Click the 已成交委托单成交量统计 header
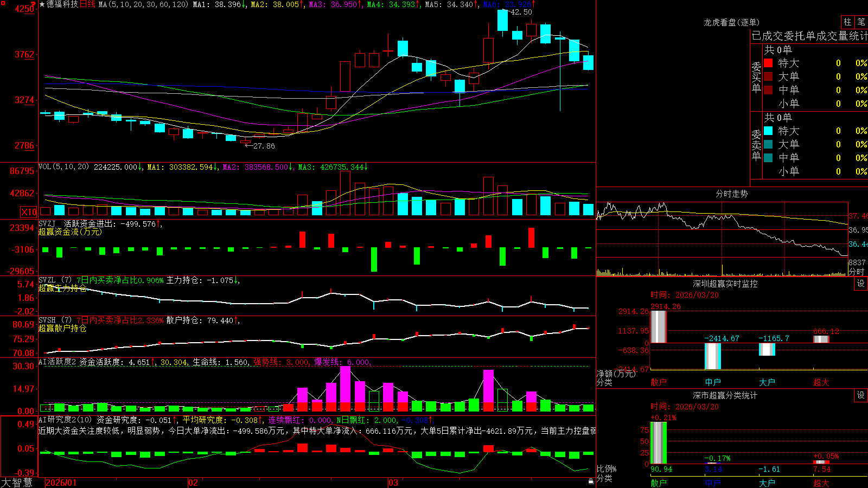 point(809,36)
